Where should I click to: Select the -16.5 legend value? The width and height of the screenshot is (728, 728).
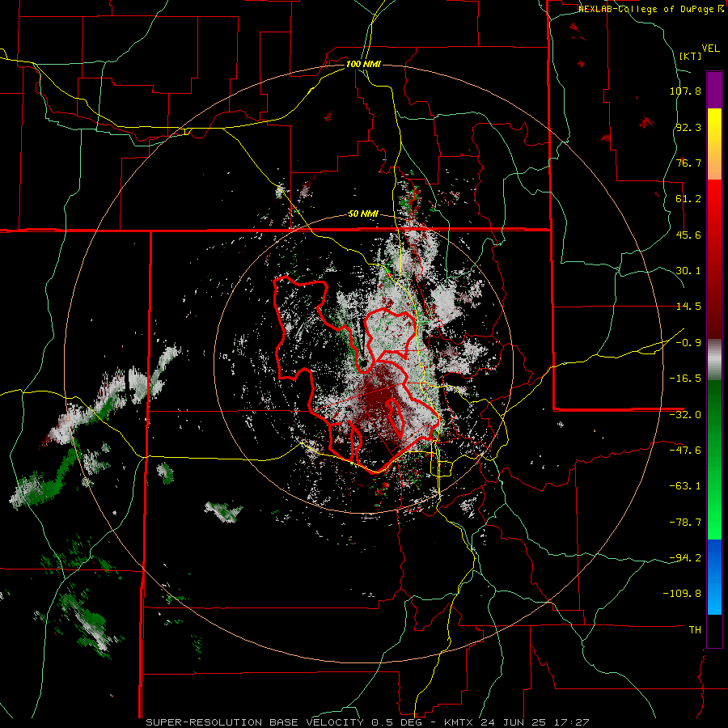coord(685,379)
